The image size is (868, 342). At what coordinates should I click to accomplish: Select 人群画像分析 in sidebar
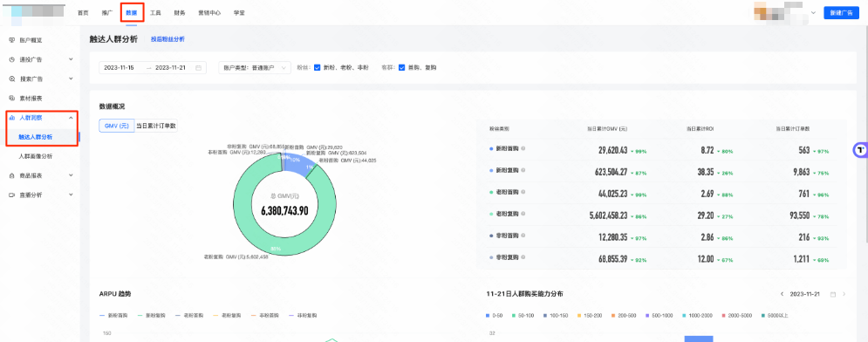(36, 157)
